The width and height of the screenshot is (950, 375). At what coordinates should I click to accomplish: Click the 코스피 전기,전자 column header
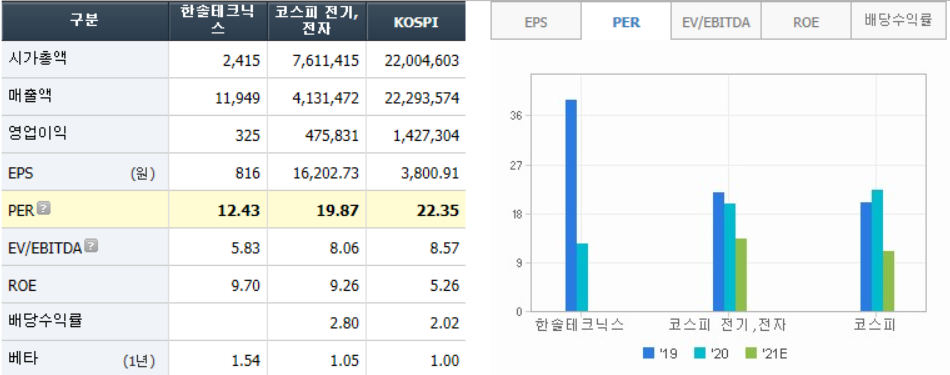point(317,21)
